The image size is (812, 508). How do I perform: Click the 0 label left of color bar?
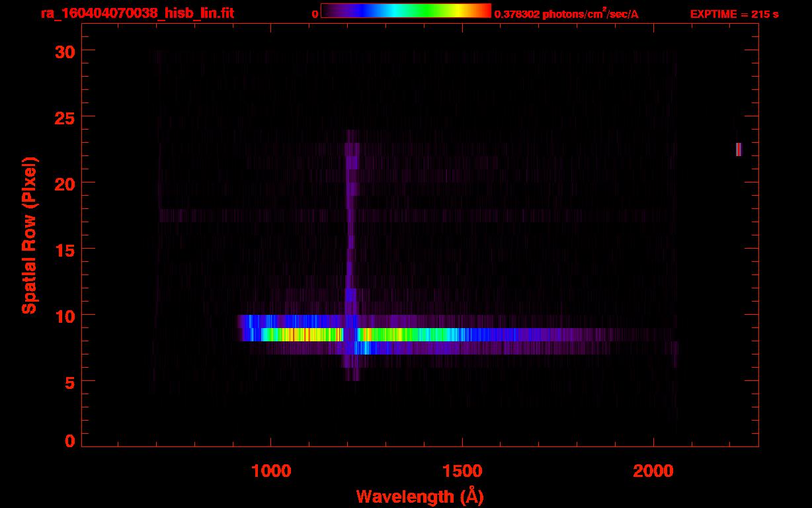point(315,15)
